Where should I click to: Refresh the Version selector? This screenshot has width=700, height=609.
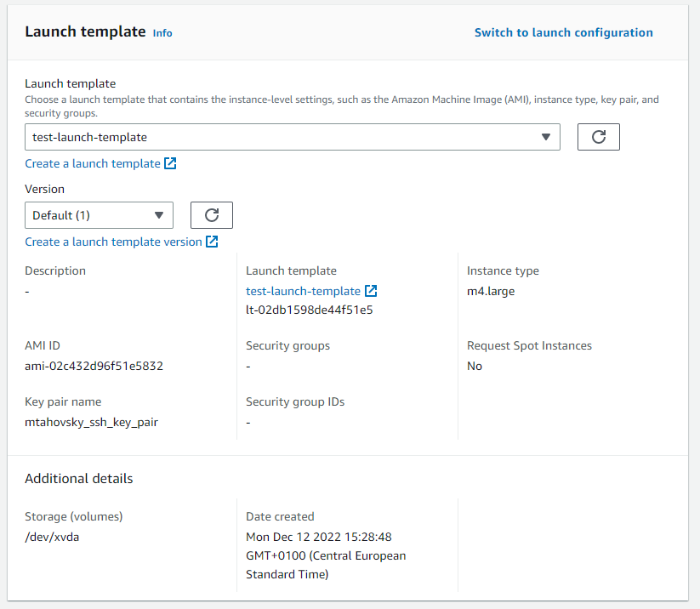[211, 214]
